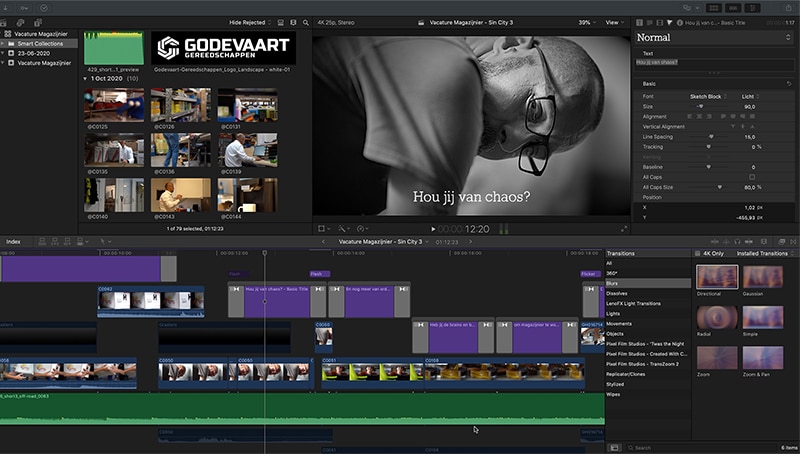Select the Gaussian transition thumbnail
Viewport: 800px width, 454px height.
(x=763, y=276)
